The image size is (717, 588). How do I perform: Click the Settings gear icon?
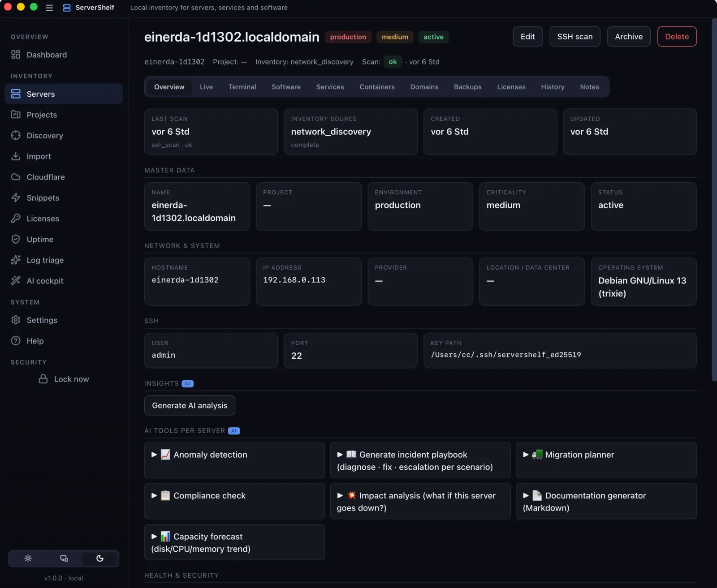[16, 320]
